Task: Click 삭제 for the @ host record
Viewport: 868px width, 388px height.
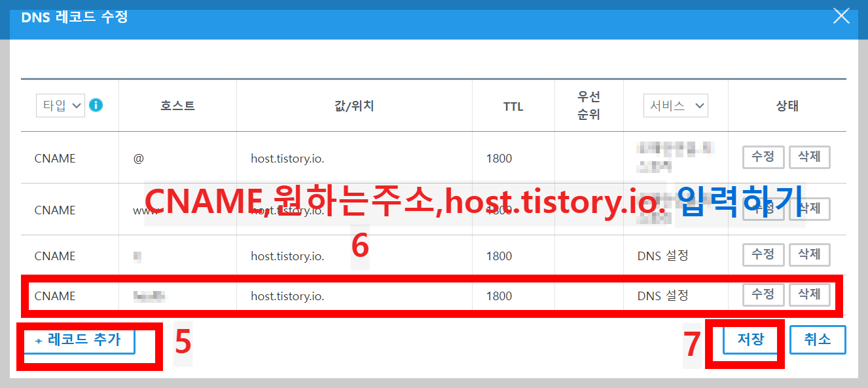Action: [810, 157]
